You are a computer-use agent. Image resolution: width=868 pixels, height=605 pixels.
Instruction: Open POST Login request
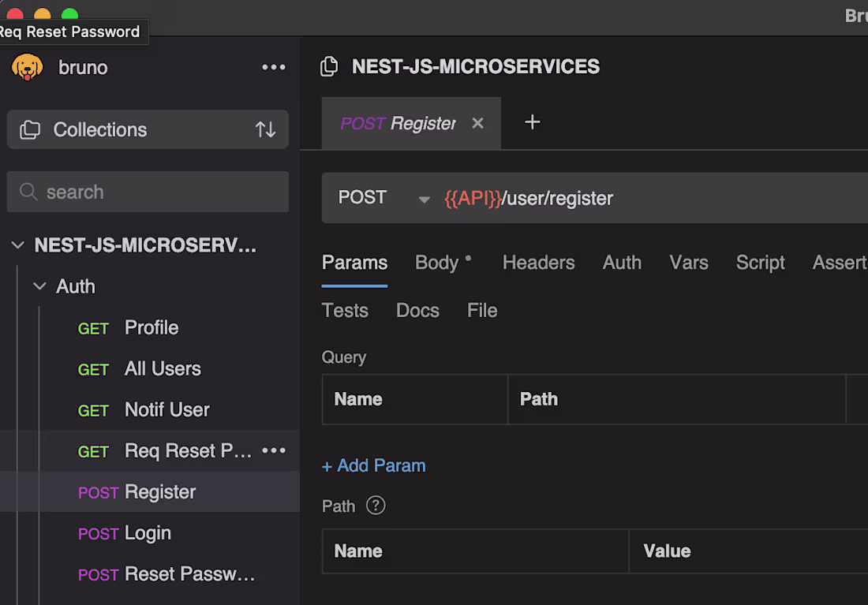point(149,532)
